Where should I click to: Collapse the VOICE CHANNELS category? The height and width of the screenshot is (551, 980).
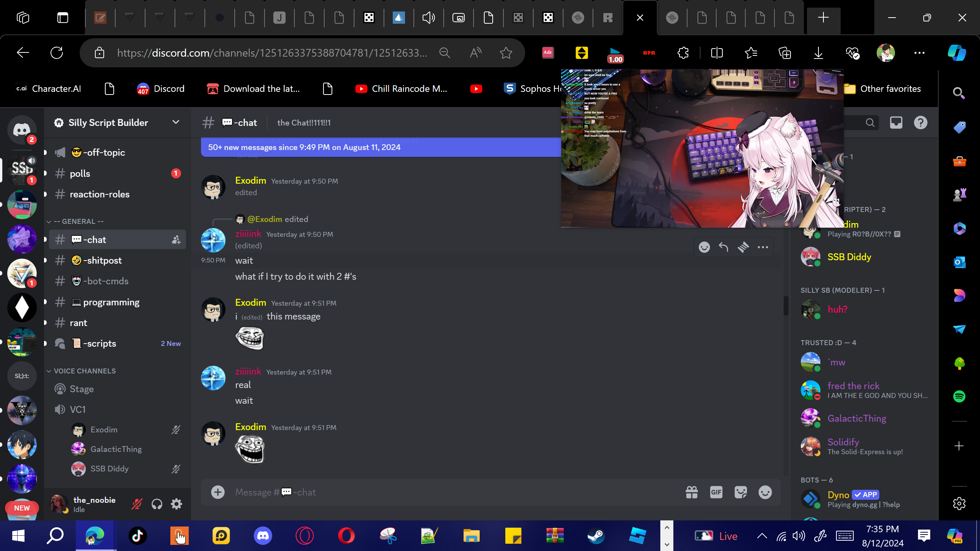click(84, 371)
